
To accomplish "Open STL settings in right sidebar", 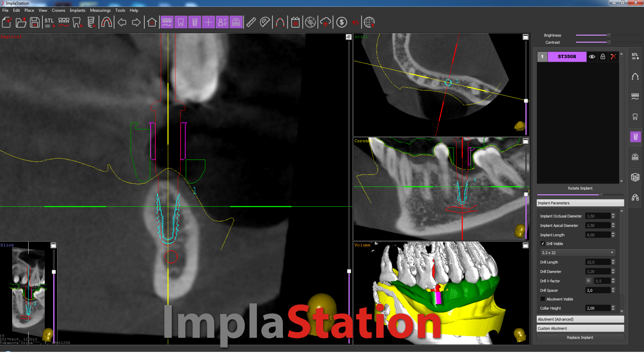I will 635,56.
